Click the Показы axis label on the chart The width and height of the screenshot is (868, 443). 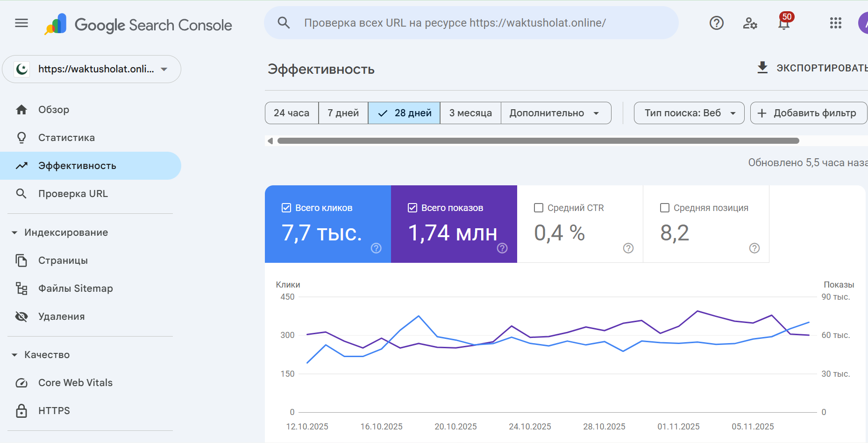click(x=839, y=285)
